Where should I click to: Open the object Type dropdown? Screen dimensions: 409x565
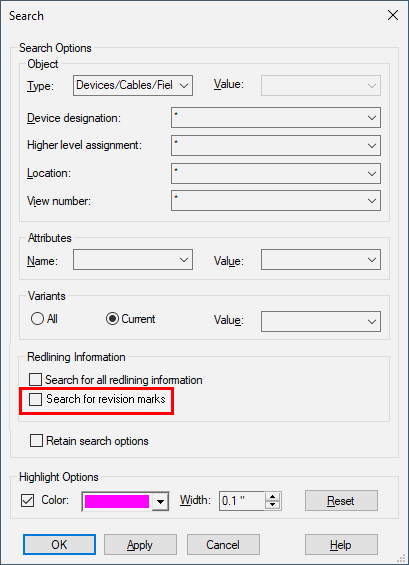[x=133, y=85]
